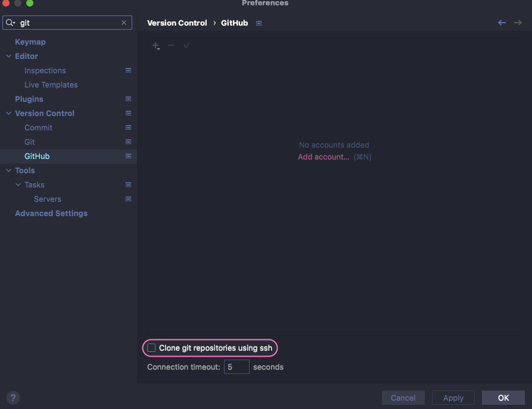The width and height of the screenshot is (532, 409).
Task: Open Advanced Settings page
Action: tap(51, 213)
